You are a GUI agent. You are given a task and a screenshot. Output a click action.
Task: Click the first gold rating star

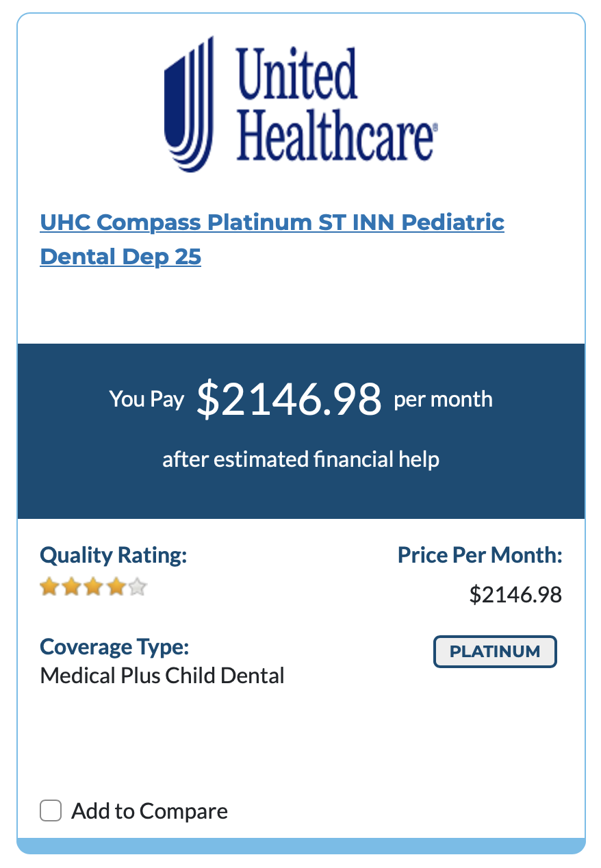49,587
